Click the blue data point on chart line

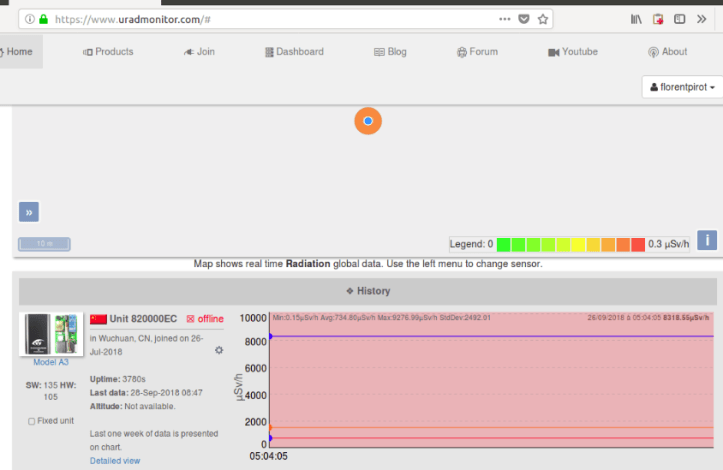coord(271,336)
